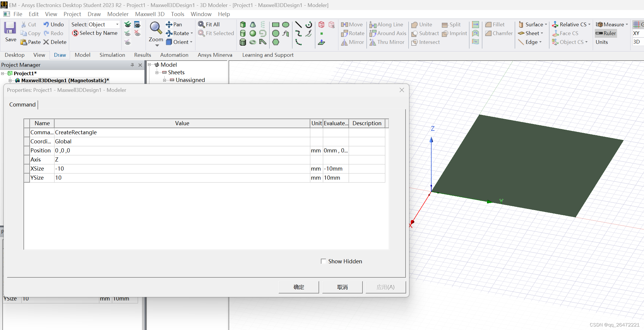Screen dimensions: 644x330
Task: Toggle the Ruler display
Action: coord(606,33)
